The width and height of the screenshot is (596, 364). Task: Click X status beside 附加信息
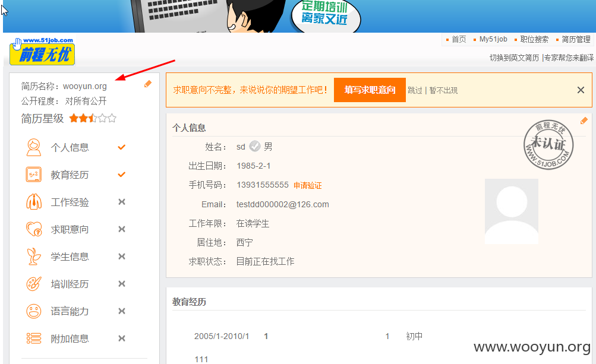(x=122, y=338)
